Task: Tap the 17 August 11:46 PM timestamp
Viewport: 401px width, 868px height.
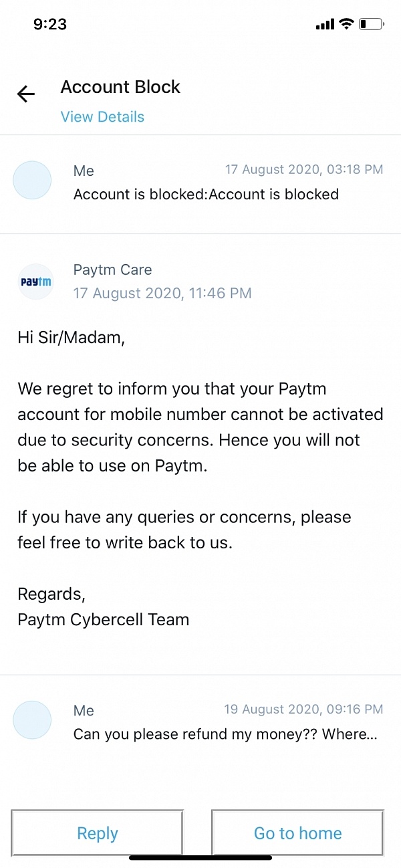Action: (x=162, y=293)
